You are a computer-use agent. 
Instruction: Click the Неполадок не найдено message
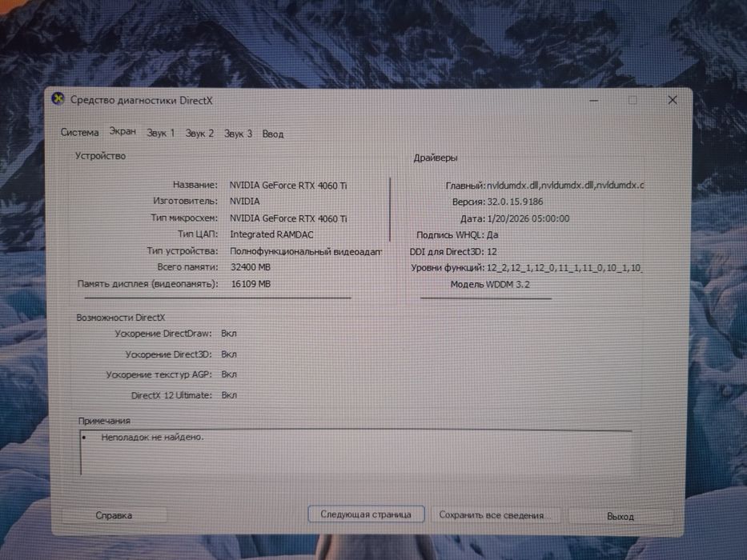pos(152,437)
